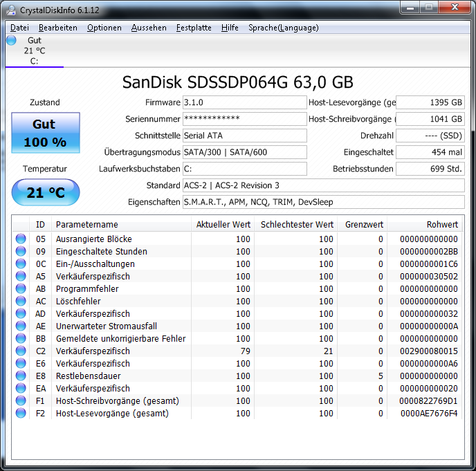Viewport: 476px width, 471px height.
Task: Click status icon in the EA row
Action: (21, 388)
